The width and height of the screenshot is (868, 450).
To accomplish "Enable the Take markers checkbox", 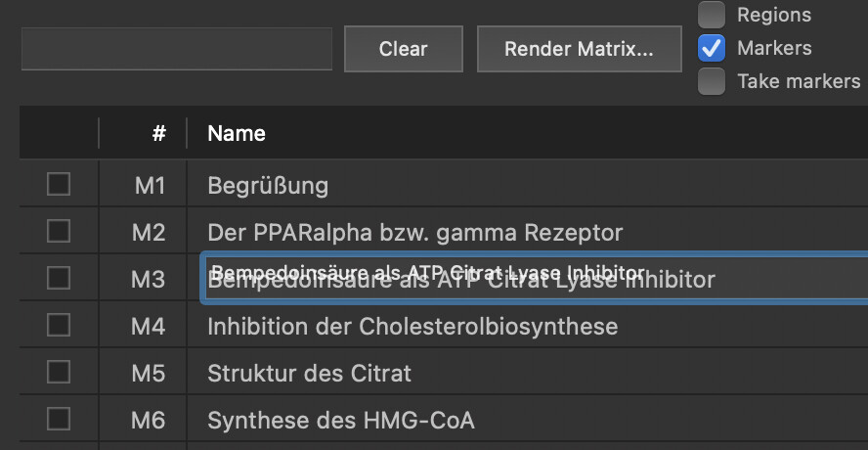I will [x=712, y=81].
